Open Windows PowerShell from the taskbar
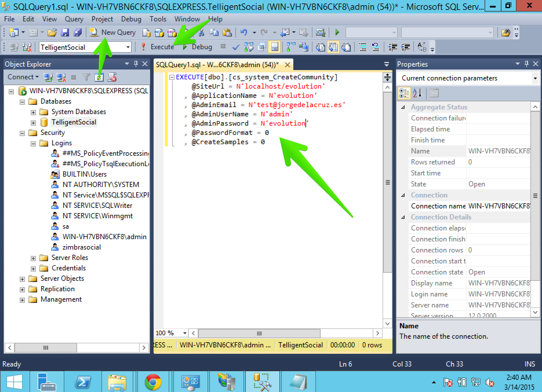This screenshot has width=542, height=392. click(83, 382)
